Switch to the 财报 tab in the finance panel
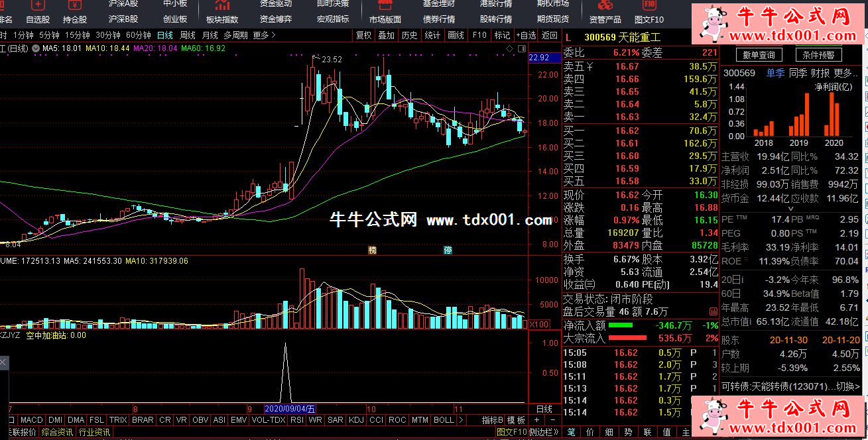Screen dimensions: 868x440 tap(820, 73)
